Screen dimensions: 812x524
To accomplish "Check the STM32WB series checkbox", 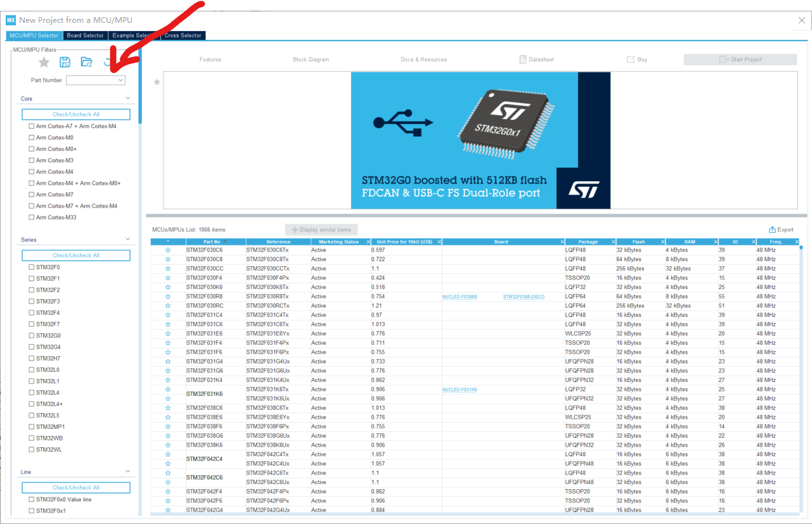I will (32, 438).
